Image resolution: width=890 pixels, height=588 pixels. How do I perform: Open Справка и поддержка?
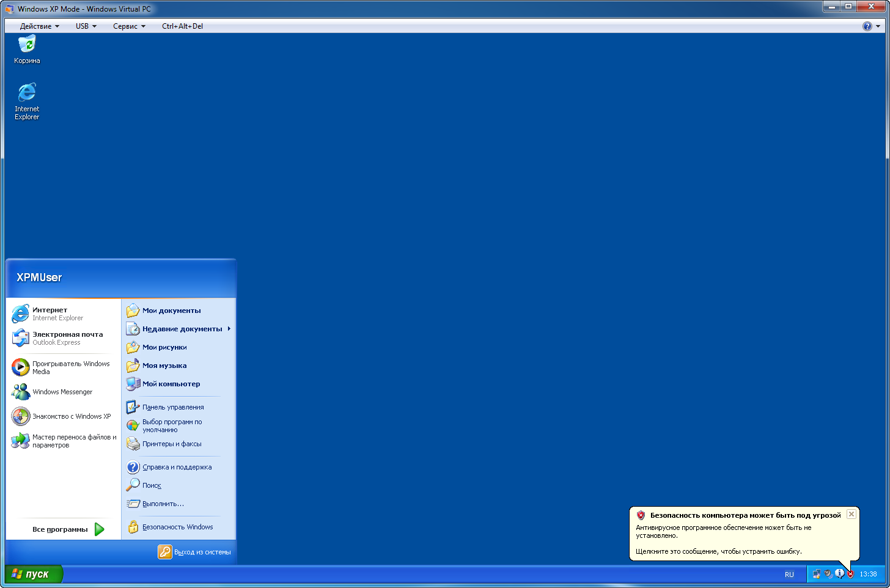coord(178,467)
